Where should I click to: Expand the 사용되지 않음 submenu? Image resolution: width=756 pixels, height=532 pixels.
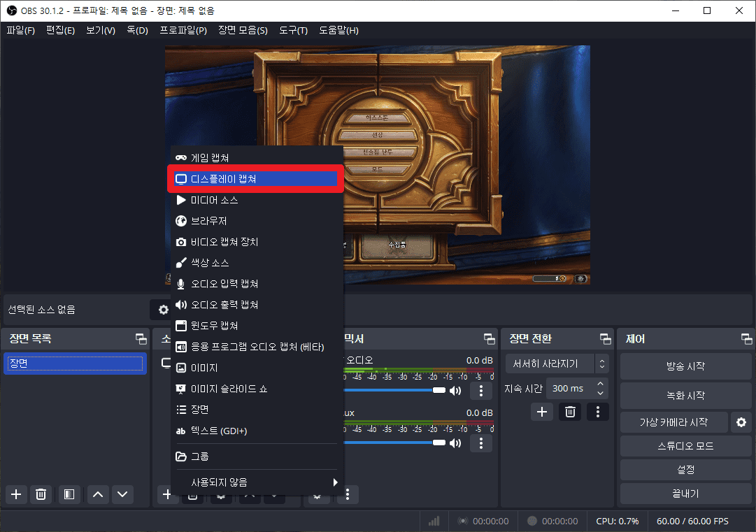pos(256,482)
